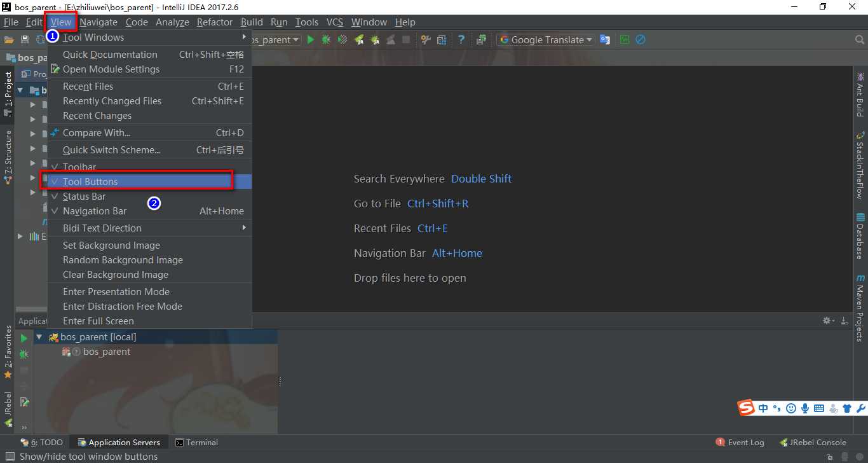The height and width of the screenshot is (463, 868).
Task: Expand hidden Application Servers toolbar chevrons
Action: (x=24, y=427)
